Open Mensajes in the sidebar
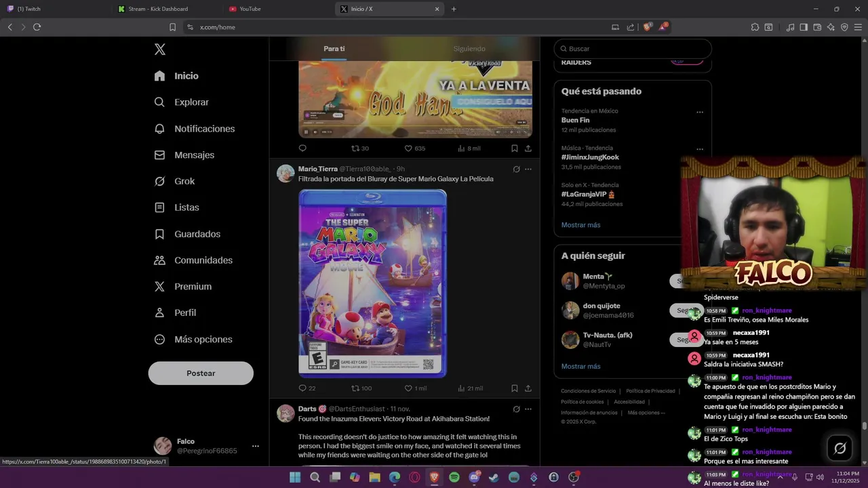868x488 pixels. coord(184,155)
